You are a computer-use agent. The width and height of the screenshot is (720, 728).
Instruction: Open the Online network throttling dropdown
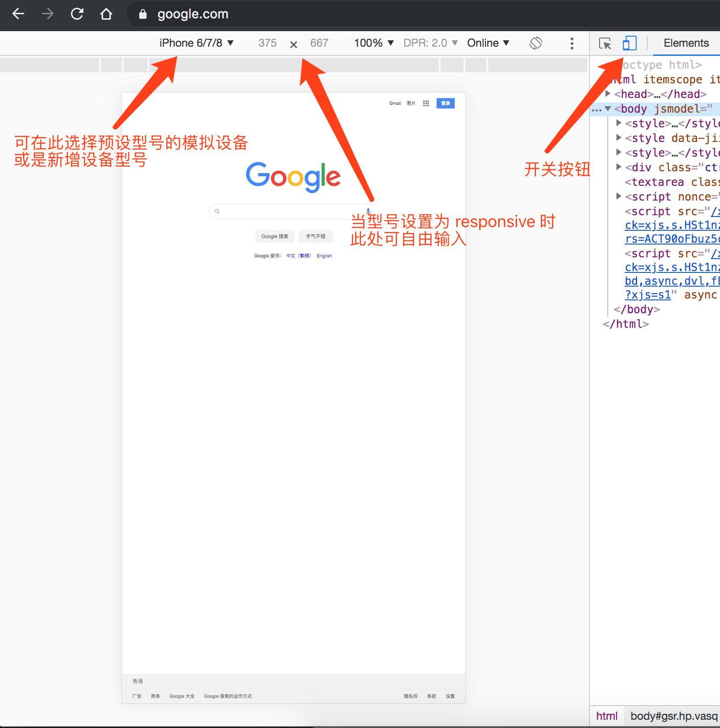pos(488,43)
